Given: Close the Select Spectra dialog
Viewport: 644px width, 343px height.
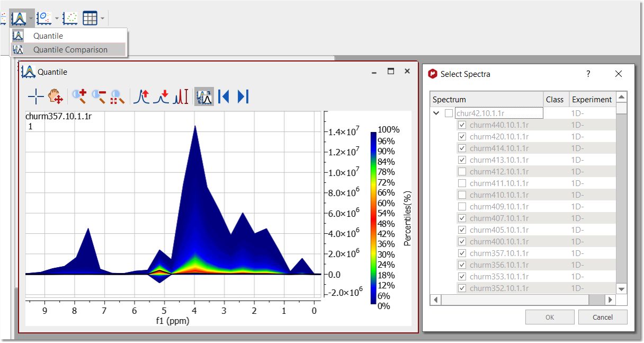Looking at the screenshot, I should (618, 74).
